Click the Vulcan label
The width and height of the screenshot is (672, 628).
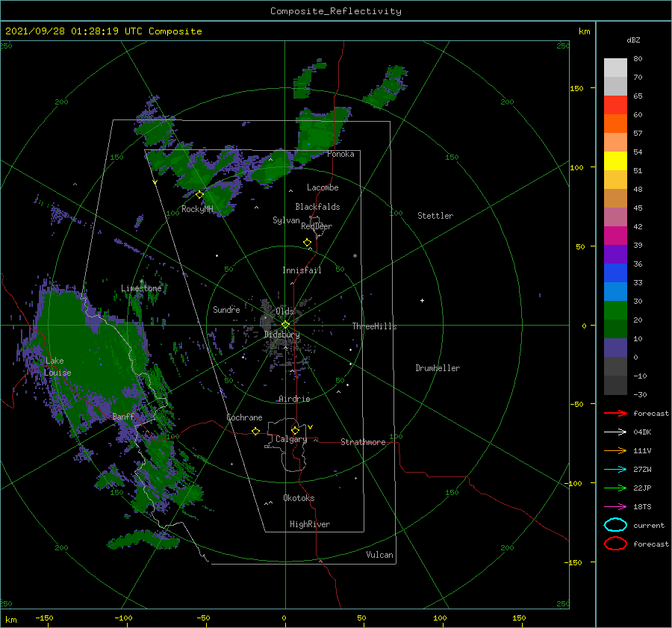pos(380,555)
